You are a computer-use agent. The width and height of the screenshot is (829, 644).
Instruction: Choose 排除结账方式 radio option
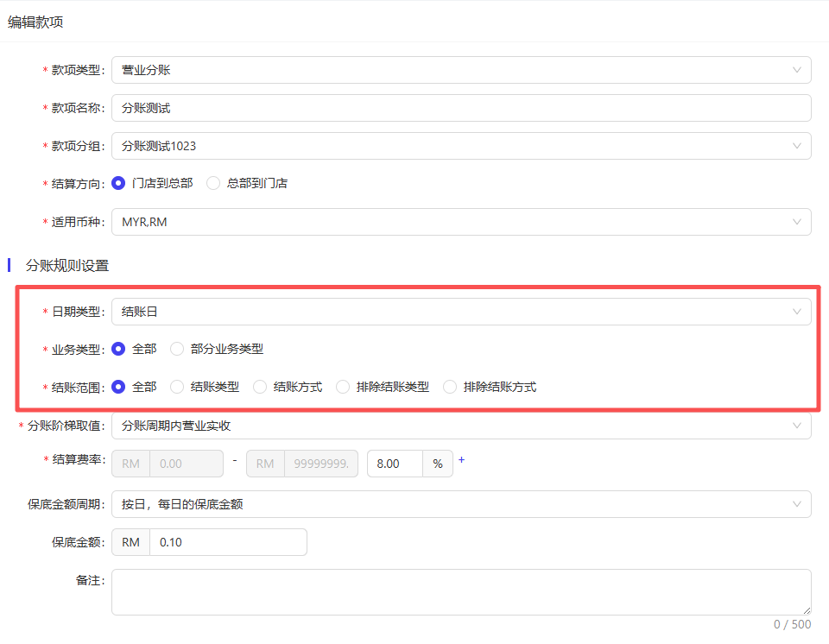(x=451, y=387)
